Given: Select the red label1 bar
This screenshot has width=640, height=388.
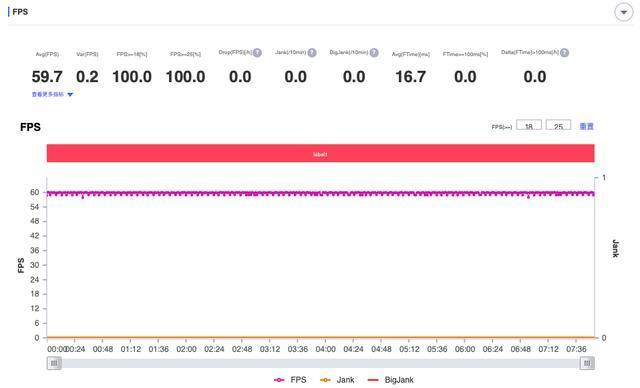Looking at the screenshot, I should pyautogui.click(x=320, y=153).
